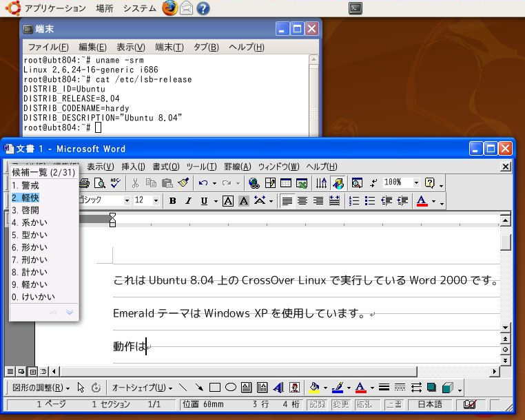Insert an Excel worksheet via toolbar icon
This screenshot has width=525, height=420.
(302, 182)
